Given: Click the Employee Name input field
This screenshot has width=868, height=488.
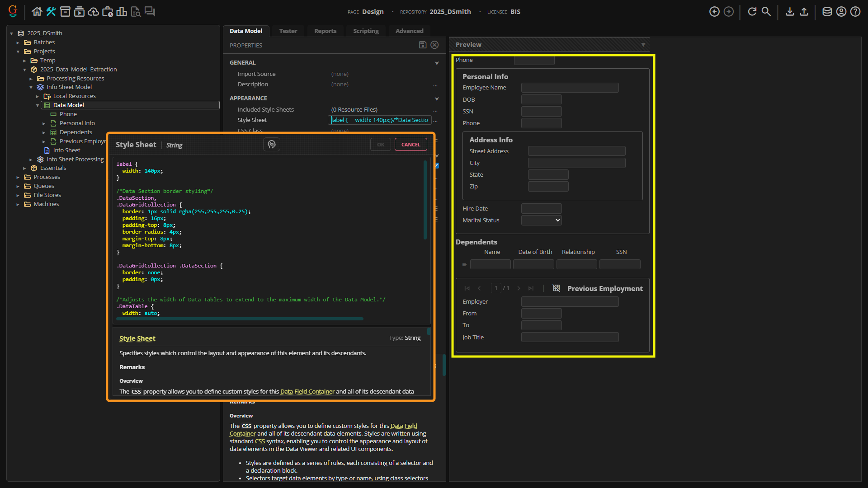Looking at the screenshot, I should tap(570, 88).
